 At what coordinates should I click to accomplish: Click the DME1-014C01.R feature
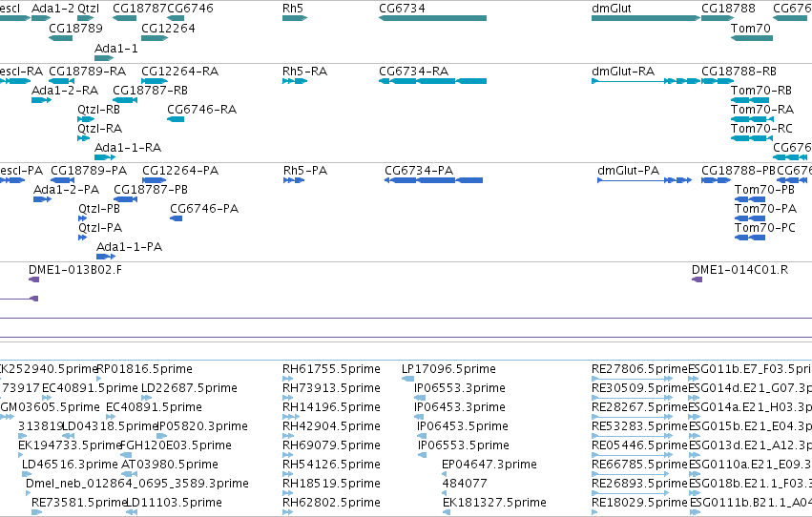tap(697, 279)
